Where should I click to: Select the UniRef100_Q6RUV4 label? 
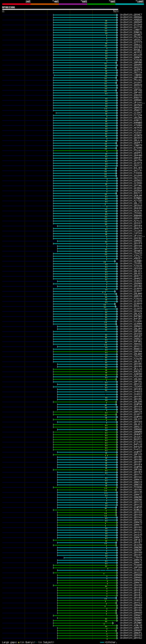[x=131, y=296]
